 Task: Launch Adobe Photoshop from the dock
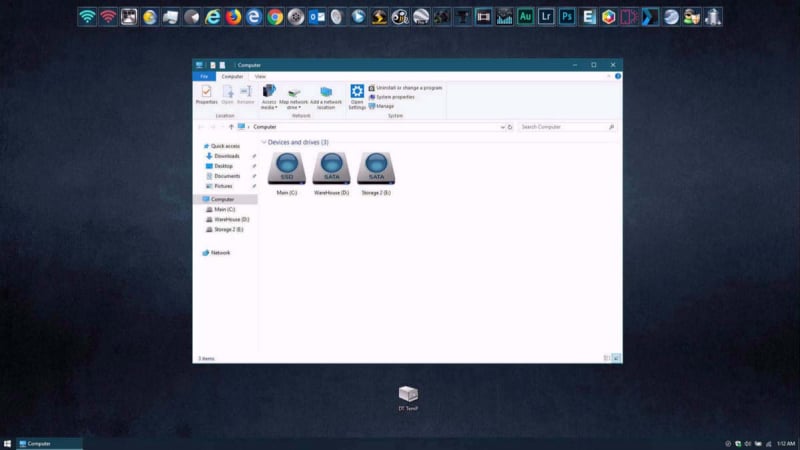pos(567,17)
